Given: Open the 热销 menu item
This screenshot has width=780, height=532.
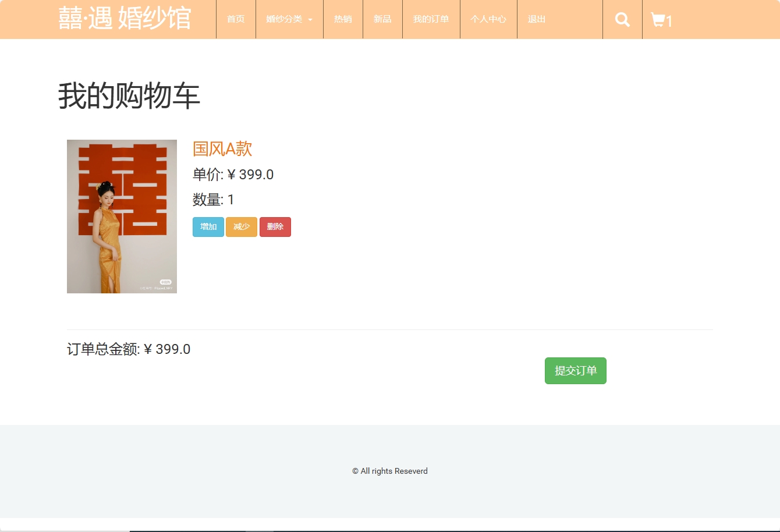Looking at the screenshot, I should [x=343, y=19].
